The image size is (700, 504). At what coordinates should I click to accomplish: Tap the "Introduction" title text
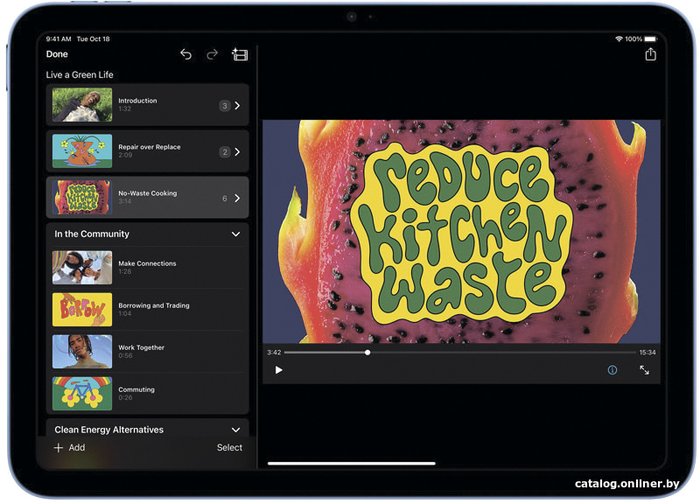(138, 101)
